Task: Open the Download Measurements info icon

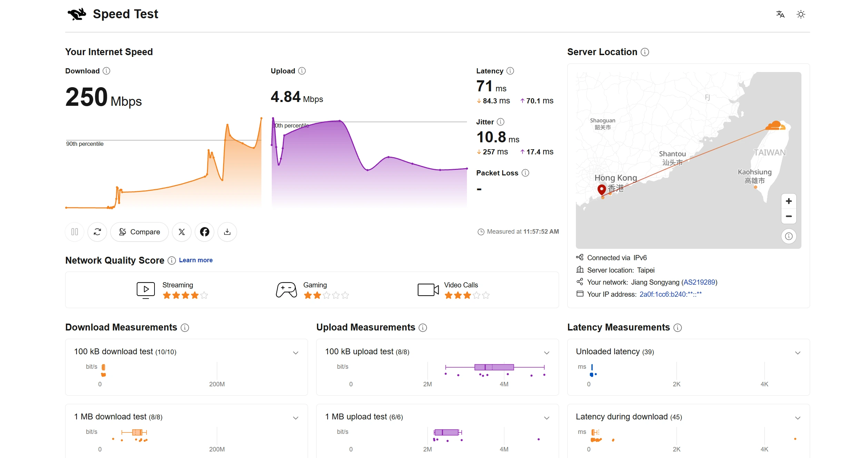Action: pyautogui.click(x=185, y=328)
